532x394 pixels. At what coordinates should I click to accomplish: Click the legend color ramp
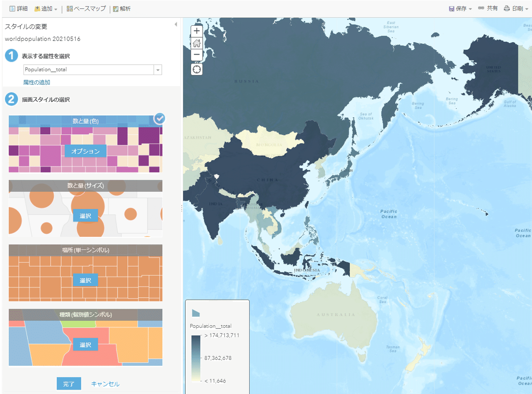click(x=196, y=358)
